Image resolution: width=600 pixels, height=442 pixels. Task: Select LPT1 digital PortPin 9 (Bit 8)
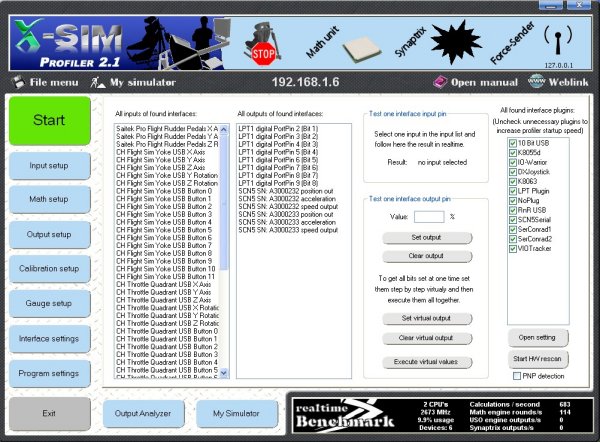pyautogui.click(x=293, y=183)
